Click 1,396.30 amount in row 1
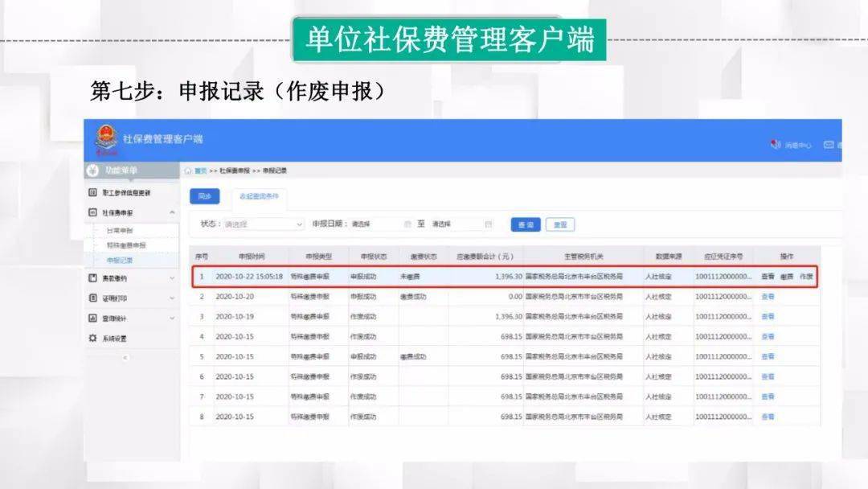 [508, 277]
